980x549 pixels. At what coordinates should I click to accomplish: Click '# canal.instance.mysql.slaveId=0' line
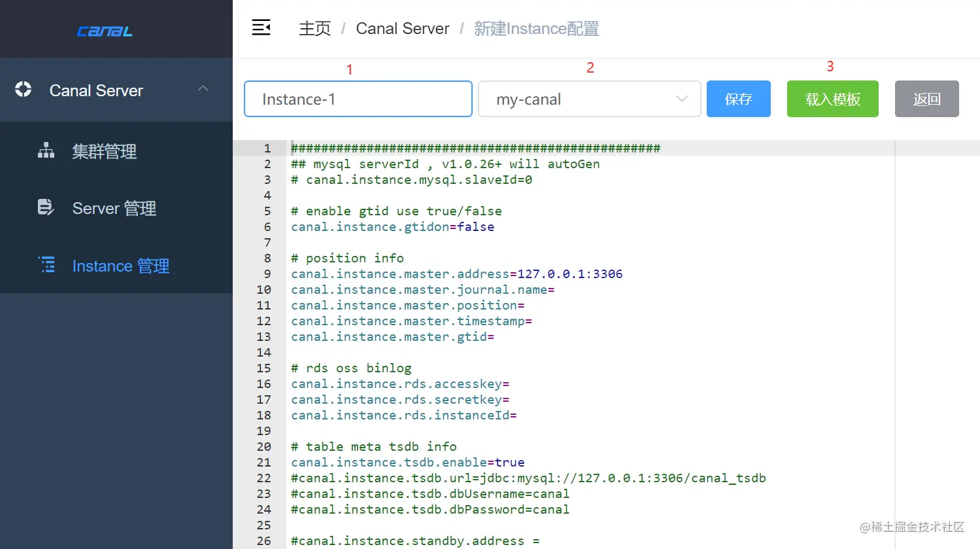coord(411,179)
